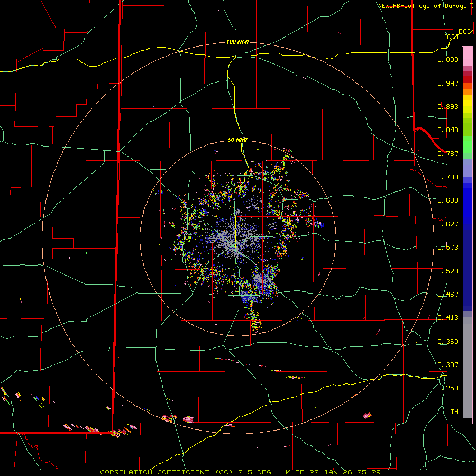
Task: Click the 0.840 legend value
Action: tap(448, 130)
